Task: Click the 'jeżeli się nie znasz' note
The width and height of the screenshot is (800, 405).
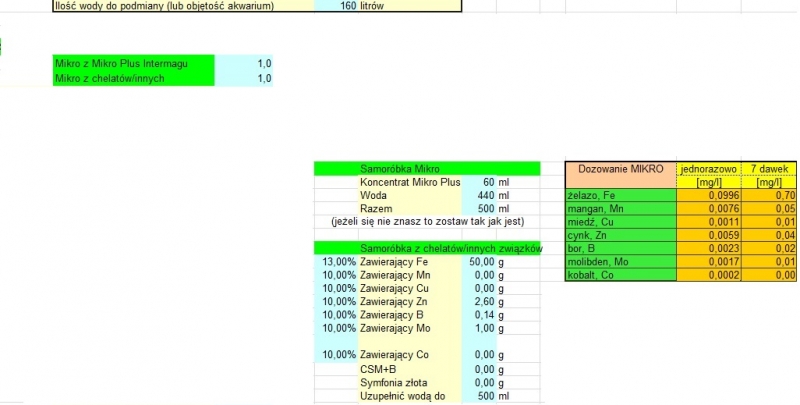Action: click(428, 222)
